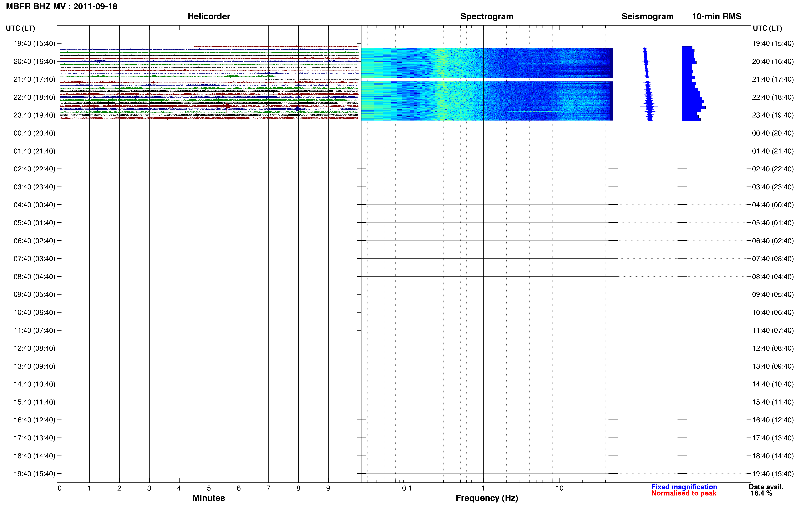
Task: Click the 'Minutes' x-axis label
Action: (208, 498)
